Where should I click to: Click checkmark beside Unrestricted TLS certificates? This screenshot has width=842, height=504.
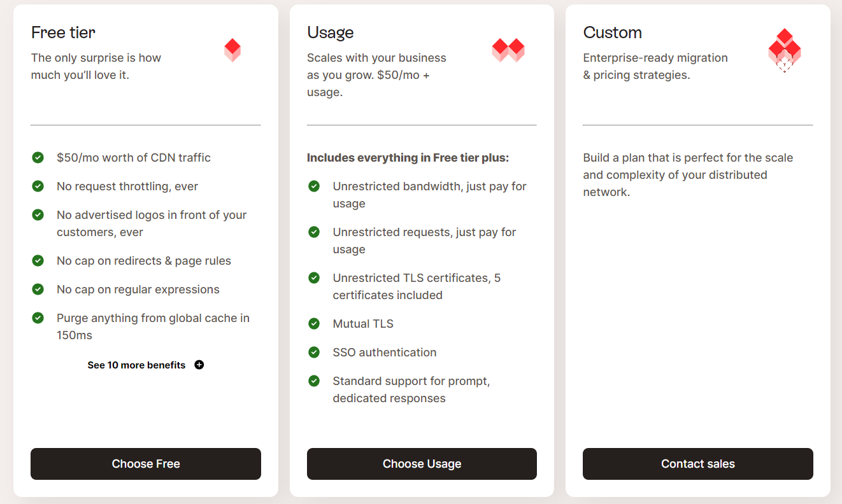click(x=314, y=277)
